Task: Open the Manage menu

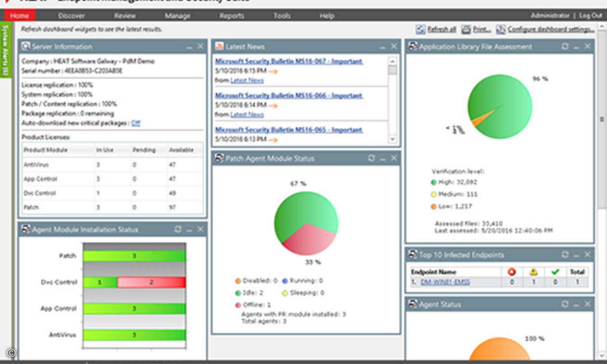Action: 177,16
